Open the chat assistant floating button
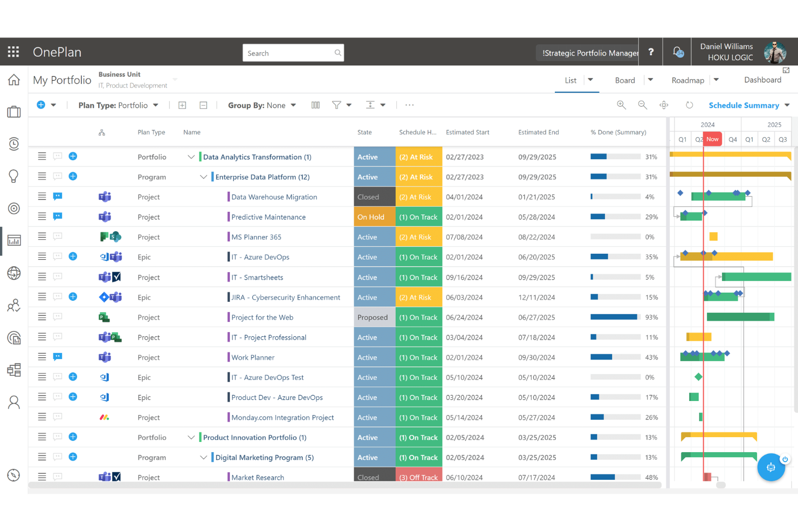 [x=771, y=467]
